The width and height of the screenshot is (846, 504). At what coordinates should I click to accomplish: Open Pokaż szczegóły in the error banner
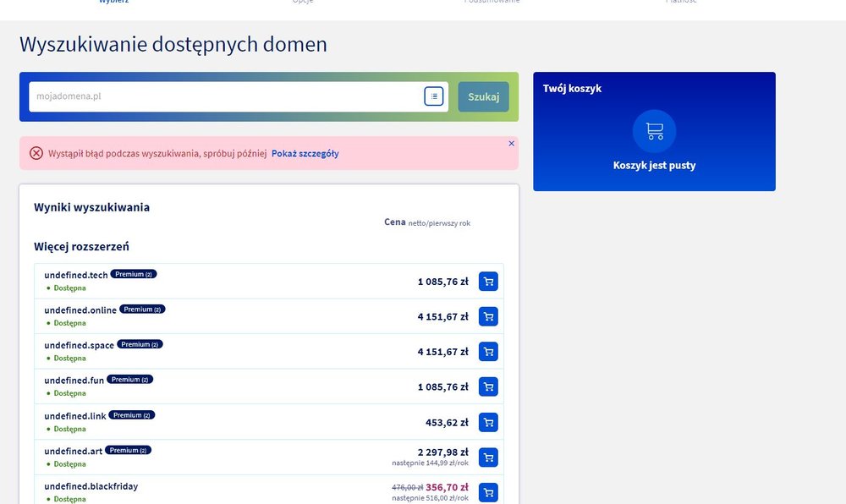[x=306, y=153]
